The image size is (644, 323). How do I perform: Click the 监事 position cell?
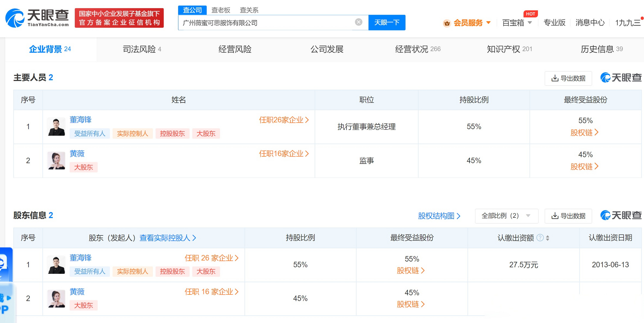tap(366, 160)
